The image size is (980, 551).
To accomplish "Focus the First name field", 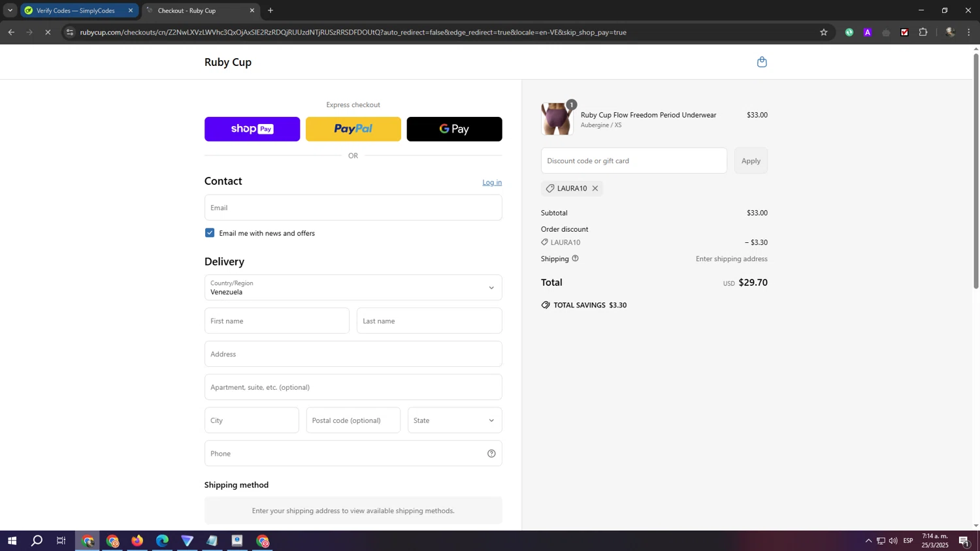I will [x=277, y=321].
